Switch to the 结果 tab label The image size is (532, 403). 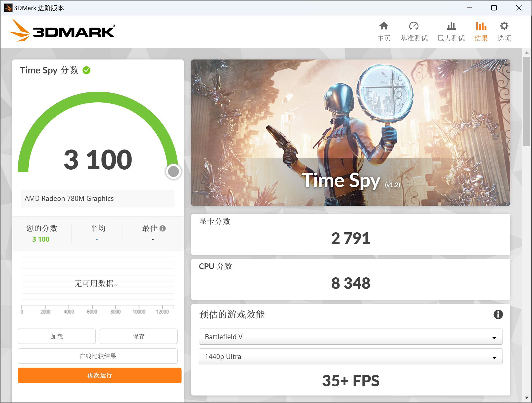pyautogui.click(x=481, y=38)
